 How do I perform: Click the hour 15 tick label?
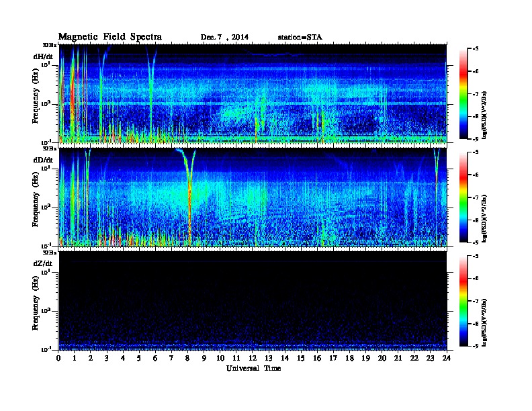(x=301, y=358)
